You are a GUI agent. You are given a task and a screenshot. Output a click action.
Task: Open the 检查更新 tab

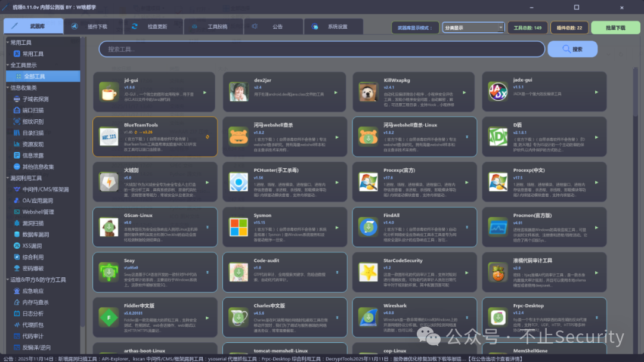[154, 26]
